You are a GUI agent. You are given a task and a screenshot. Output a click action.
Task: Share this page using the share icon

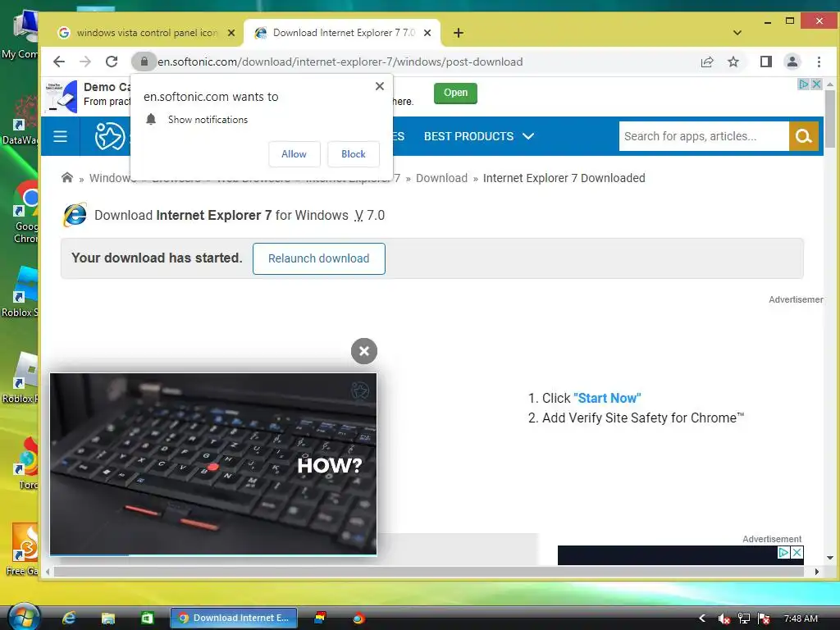pyautogui.click(x=707, y=62)
